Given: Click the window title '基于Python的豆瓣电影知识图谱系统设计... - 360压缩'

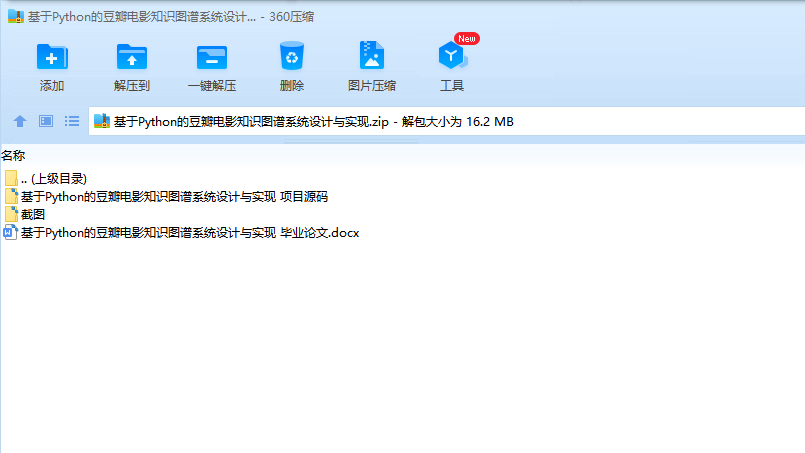Looking at the screenshot, I should 171,16.
